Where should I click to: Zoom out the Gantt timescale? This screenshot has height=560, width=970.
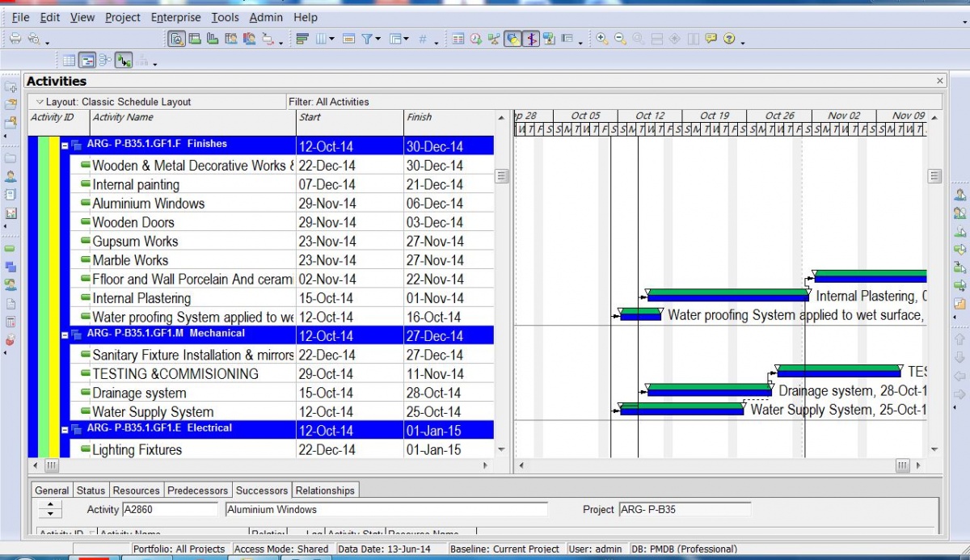point(620,39)
